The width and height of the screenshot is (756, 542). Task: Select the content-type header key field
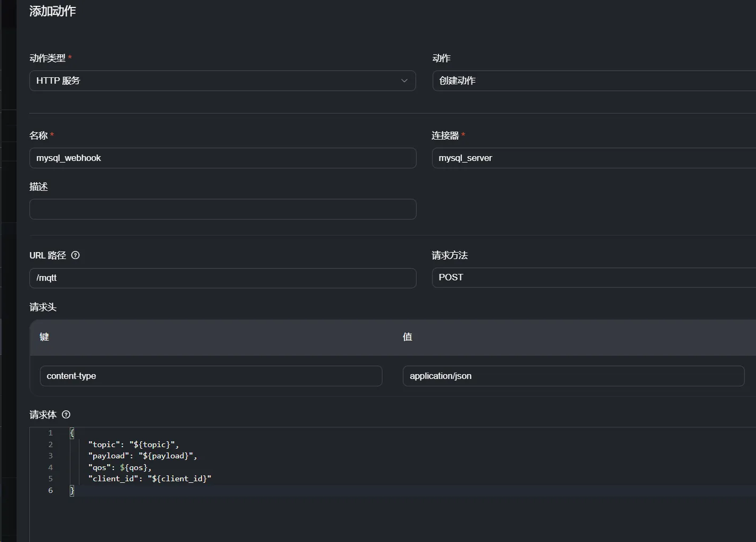pyautogui.click(x=211, y=376)
